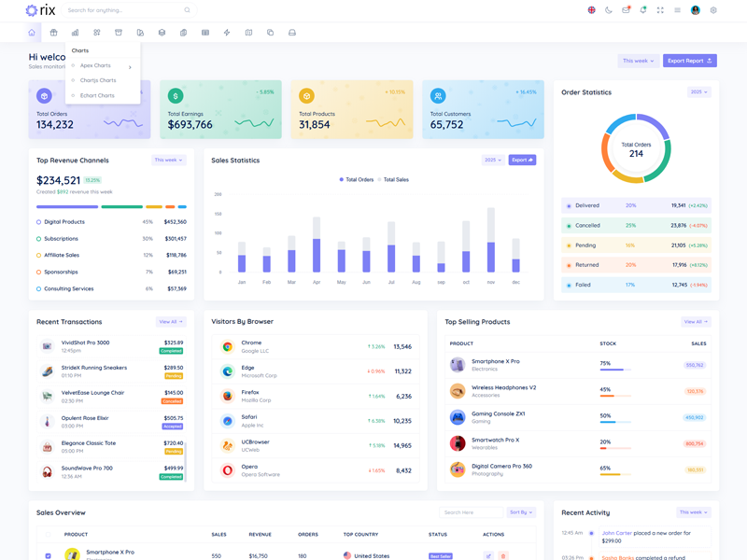This screenshot has height=560, width=747.
Task: Click the UK flag language selector
Action: tap(591, 10)
